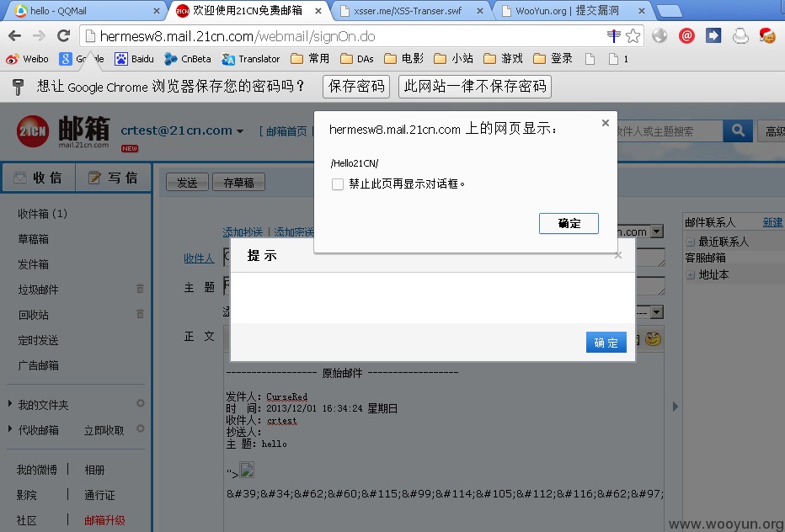
Task: Open the DAs bookmark folder
Action: pos(357,59)
